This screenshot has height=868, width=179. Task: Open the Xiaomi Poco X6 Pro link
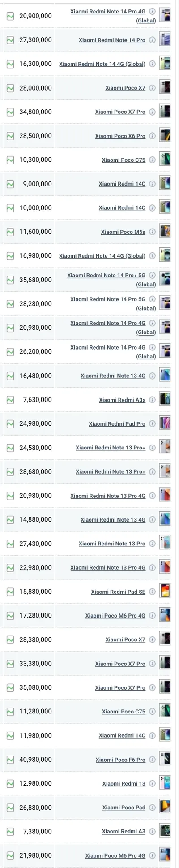click(x=120, y=136)
